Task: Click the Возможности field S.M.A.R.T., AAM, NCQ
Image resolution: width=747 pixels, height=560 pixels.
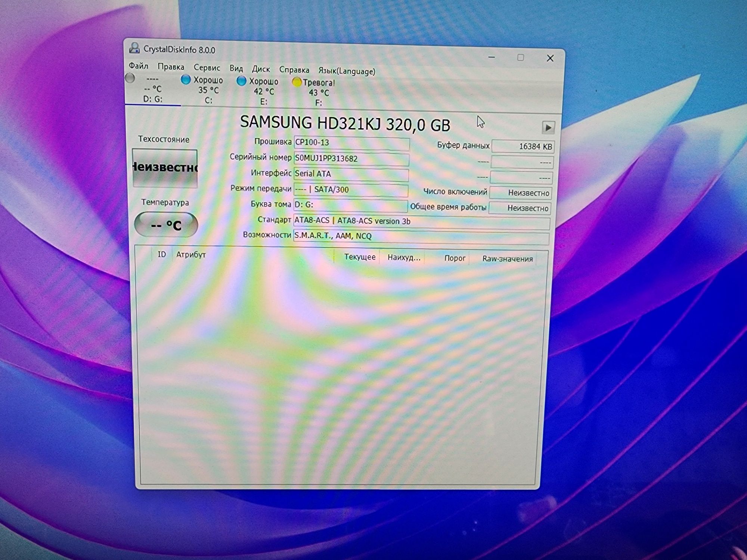Action: point(421,237)
